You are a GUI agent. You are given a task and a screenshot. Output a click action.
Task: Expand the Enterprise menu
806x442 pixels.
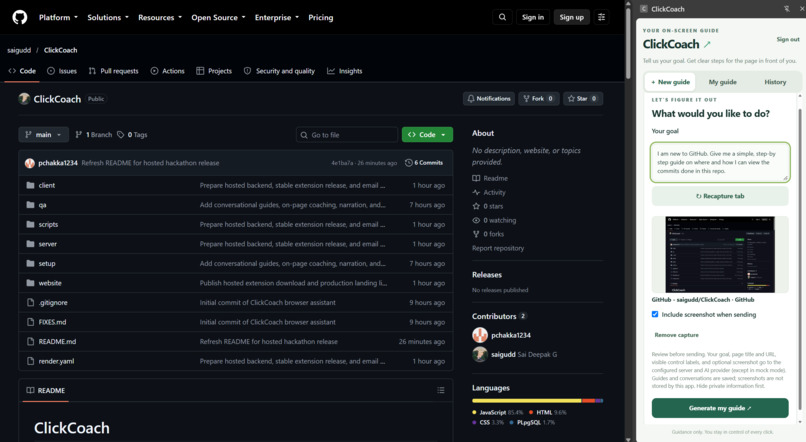pyautogui.click(x=277, y=17)
